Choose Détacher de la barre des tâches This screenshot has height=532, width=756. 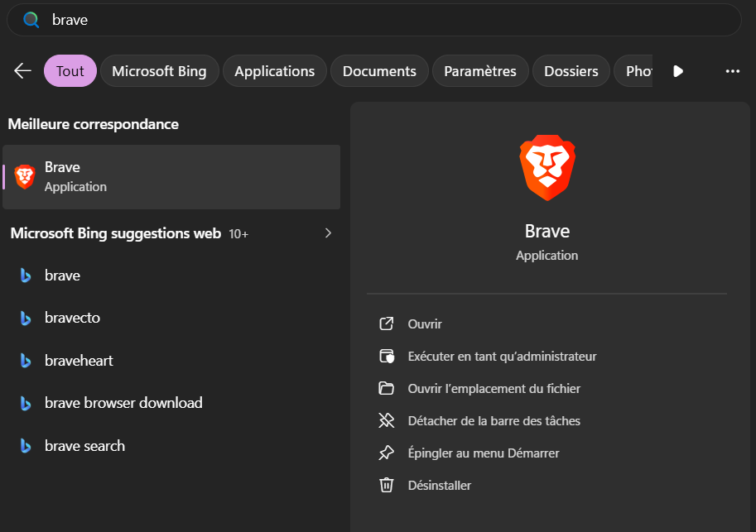click(494, 420)
